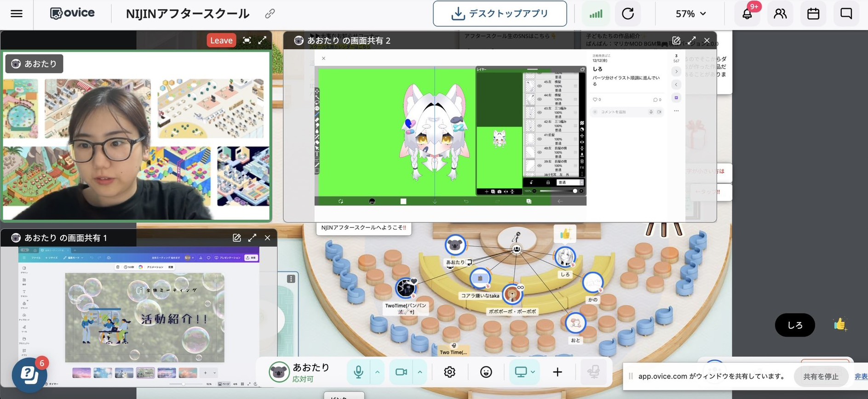The height and width of the screenshot is (399, 868).
Task: Expand screen share options chevron
Action: 533,372
